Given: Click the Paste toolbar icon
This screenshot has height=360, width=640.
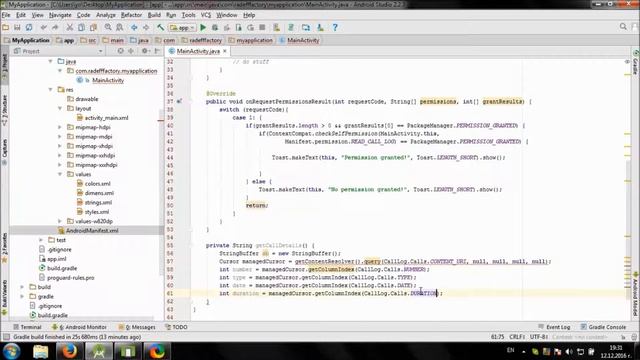Looking at the screenshot, I should pos(93,27).
